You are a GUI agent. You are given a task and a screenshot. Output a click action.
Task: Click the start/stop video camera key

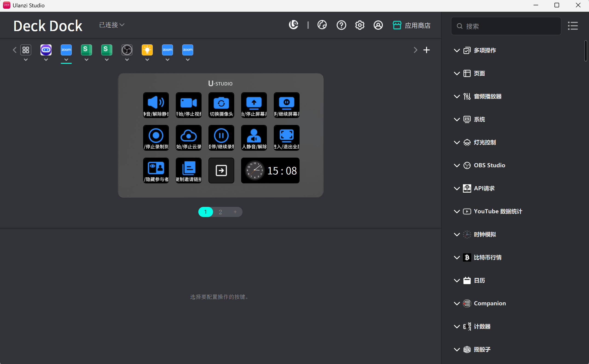tap(188, 105)
